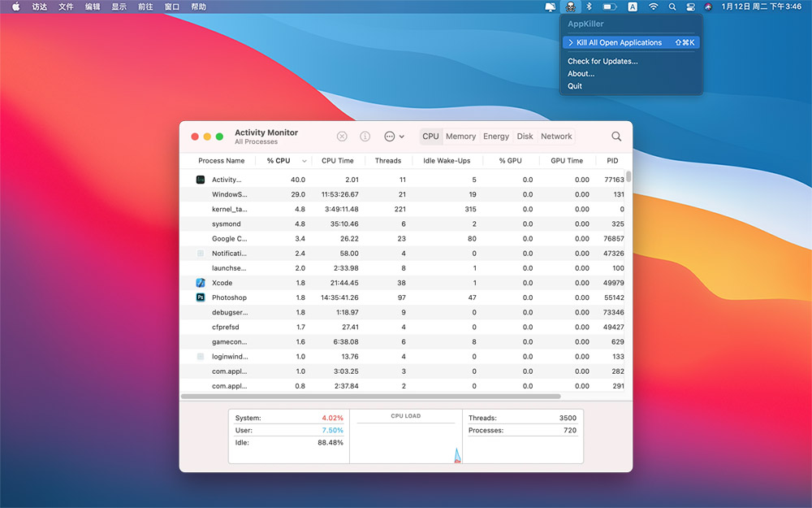This screenshot has height=508, width=812.
Task: Open the 窗口 menu
Action: pos(172,7)
